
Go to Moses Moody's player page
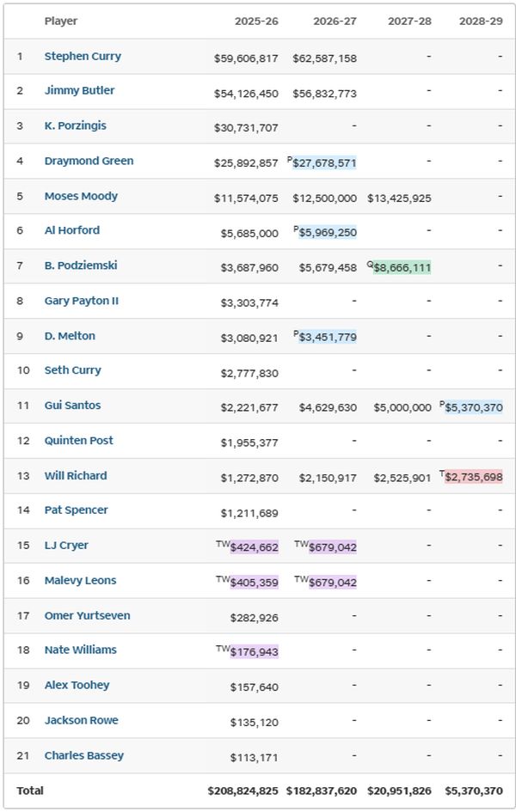tap(81, 197)
